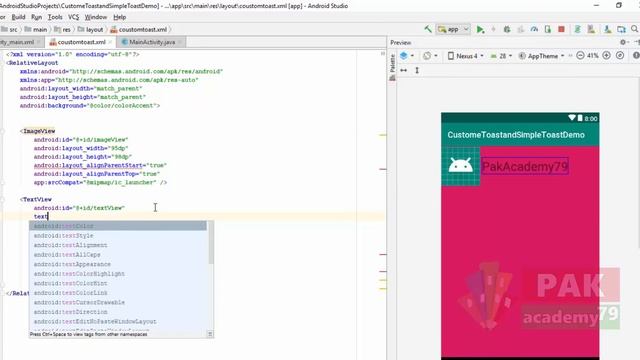Select android:textCursorDrawable autocomplete suggestion

tap(118, 302)
